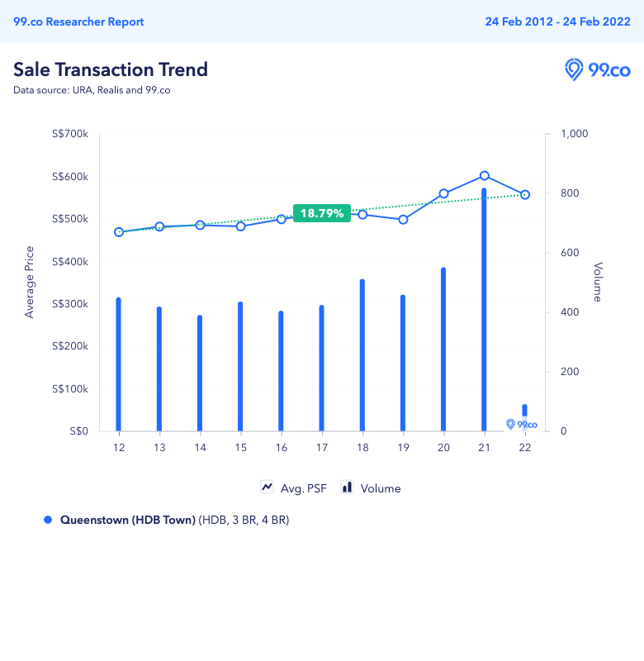The width and height of the screenshot is (644, 661).
Task: Click the x-axis label 22
Action: pyautogui.click(x=525, y=448)
